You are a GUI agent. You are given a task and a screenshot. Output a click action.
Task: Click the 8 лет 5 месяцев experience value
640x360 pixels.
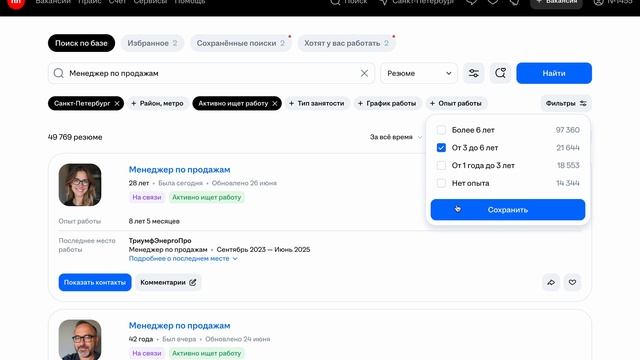pyautogui.click(x=154, y=221)
